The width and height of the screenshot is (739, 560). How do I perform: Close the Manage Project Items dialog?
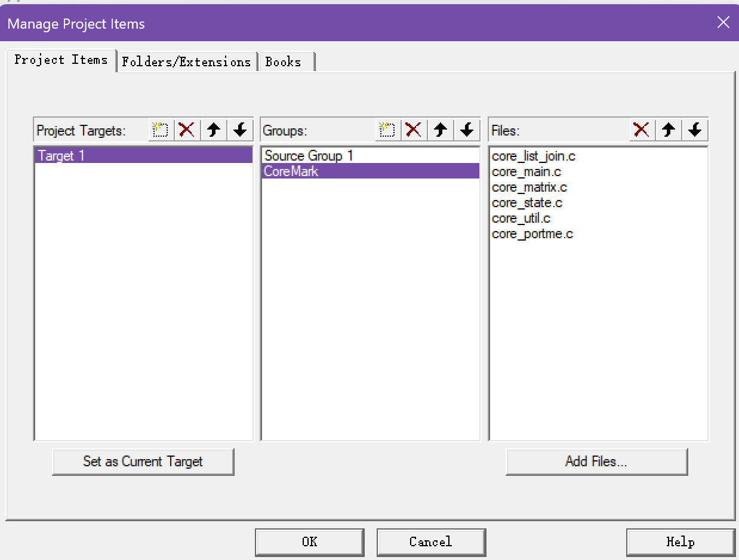tap(723, 23)
